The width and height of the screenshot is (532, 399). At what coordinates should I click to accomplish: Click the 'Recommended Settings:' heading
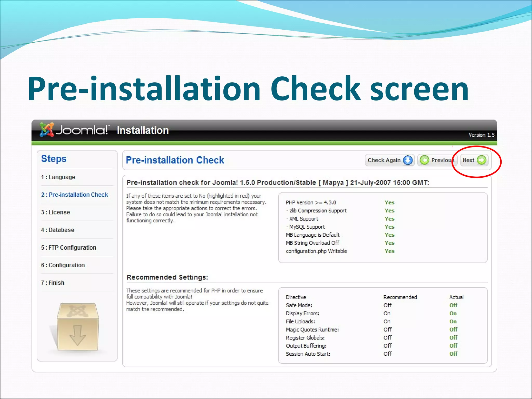[167, 277]
